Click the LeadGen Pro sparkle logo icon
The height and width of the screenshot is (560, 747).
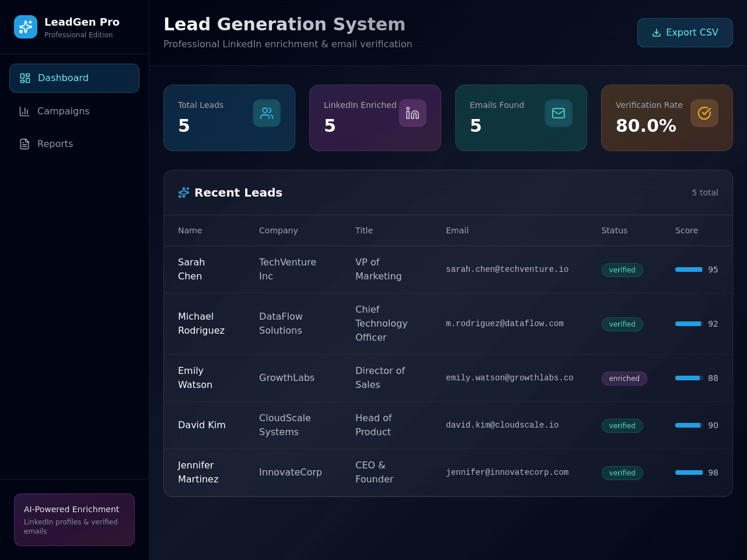click(26, 27)
